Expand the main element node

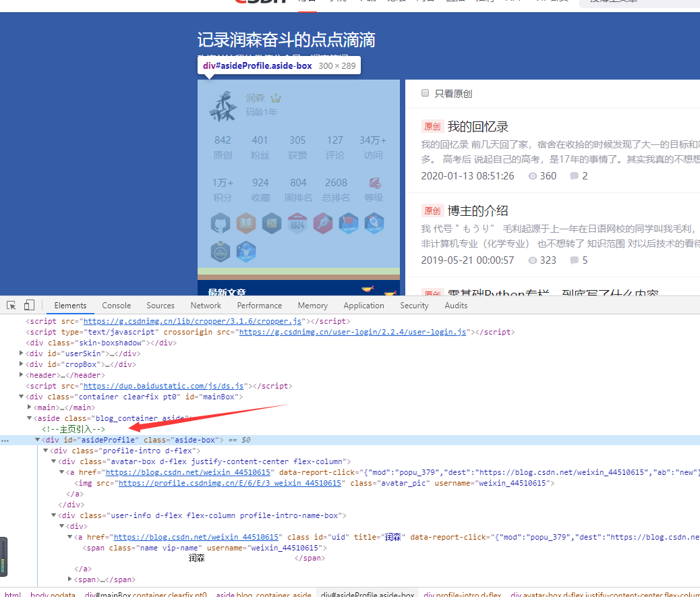(x=29, y=407)
